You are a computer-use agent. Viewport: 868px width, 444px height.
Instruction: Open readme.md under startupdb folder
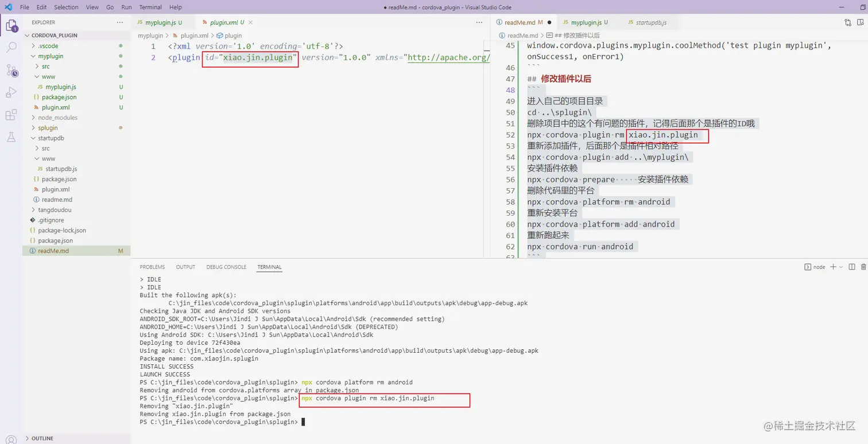tap(76, 200)
